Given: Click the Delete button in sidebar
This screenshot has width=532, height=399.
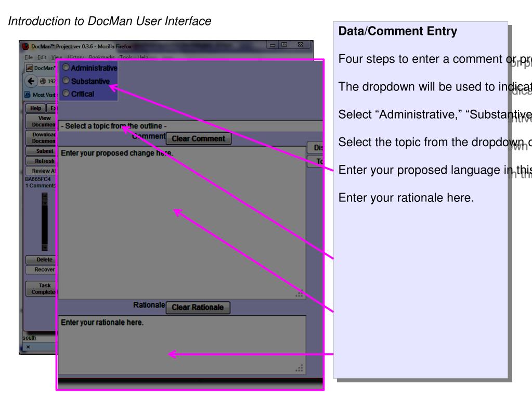Looking at the screenshot, I should 42,260.
